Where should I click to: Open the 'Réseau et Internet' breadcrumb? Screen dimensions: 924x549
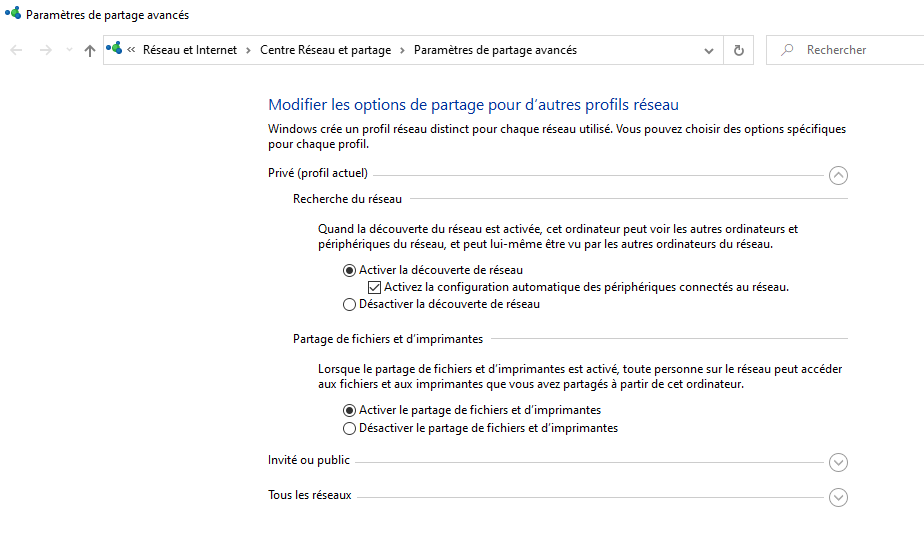tap(190, 50)
